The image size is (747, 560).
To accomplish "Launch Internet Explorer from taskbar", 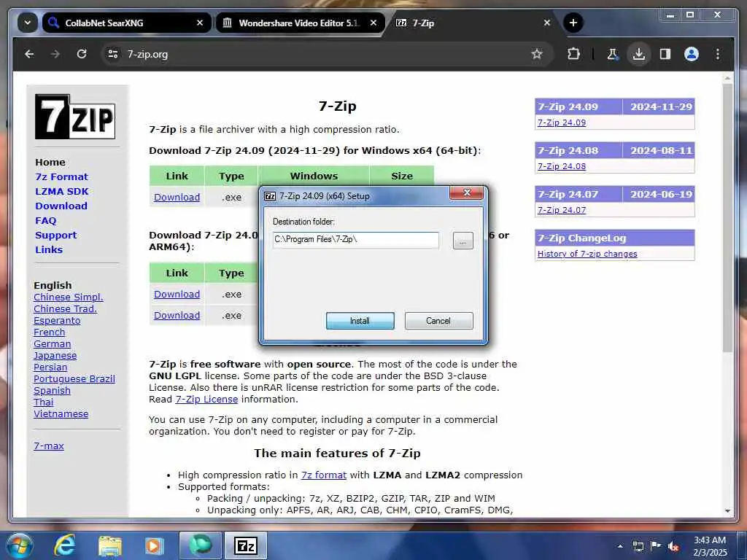I will point(65,545).
